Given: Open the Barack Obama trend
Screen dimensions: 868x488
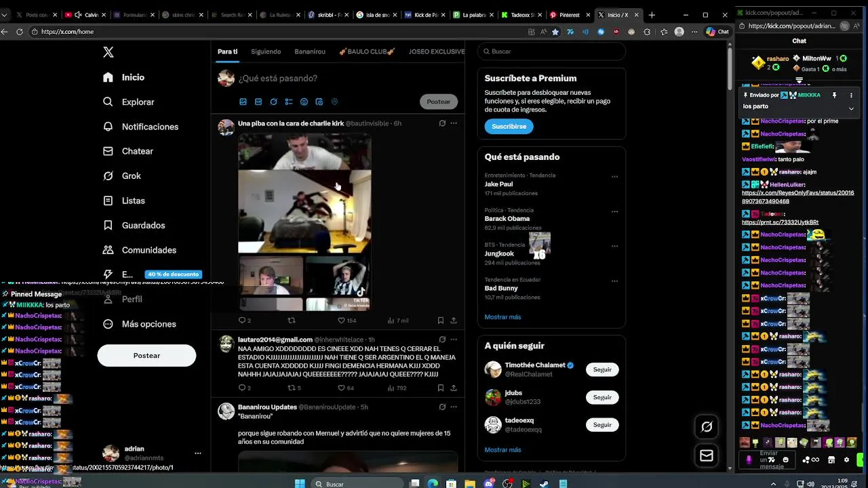Looking at the screenshot, I should [x=507, y=219].
